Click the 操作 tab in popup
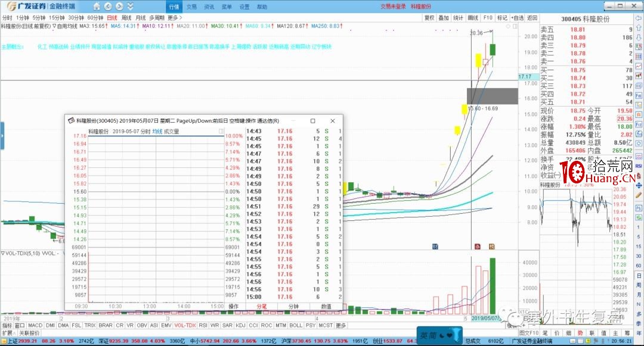The width and height of the screenshot is (644, 346). (233, 306)
